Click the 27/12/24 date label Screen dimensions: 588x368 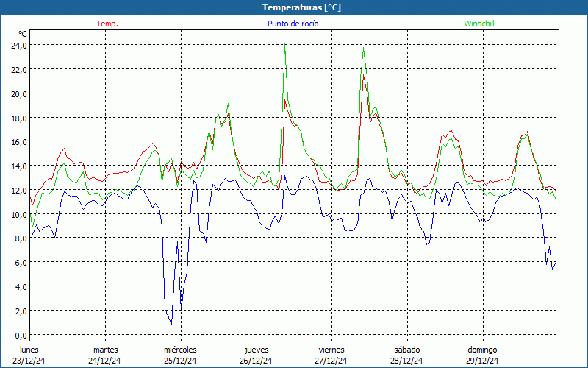tap(332, 361)
